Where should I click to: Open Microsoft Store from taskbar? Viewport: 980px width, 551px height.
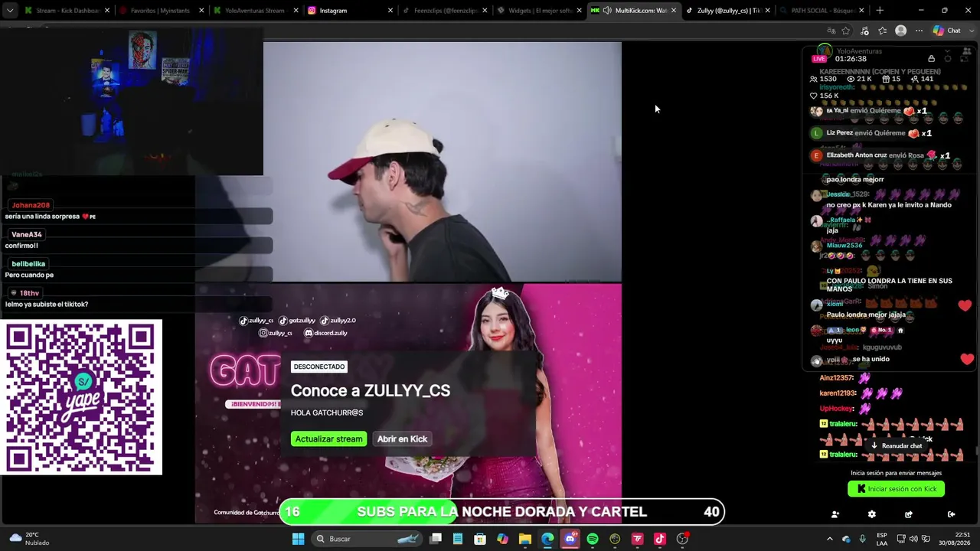click(480, 539)
